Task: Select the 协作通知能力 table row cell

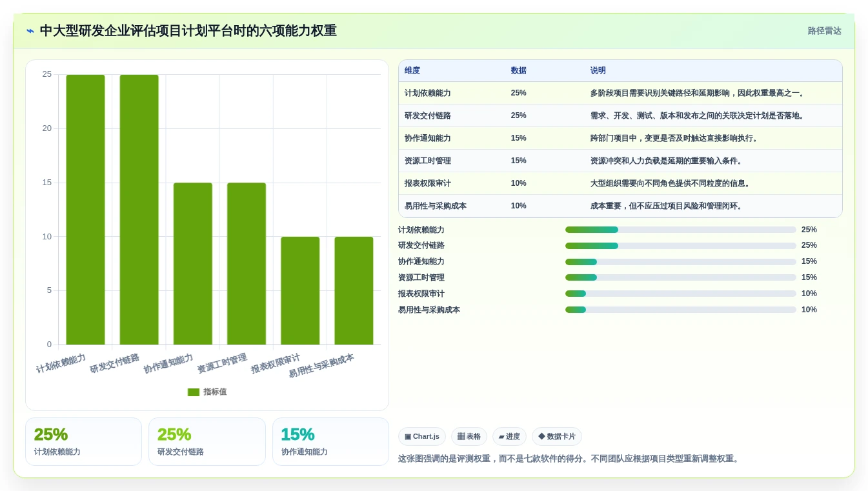Action: pyautogui.click(x=428, y=138)
